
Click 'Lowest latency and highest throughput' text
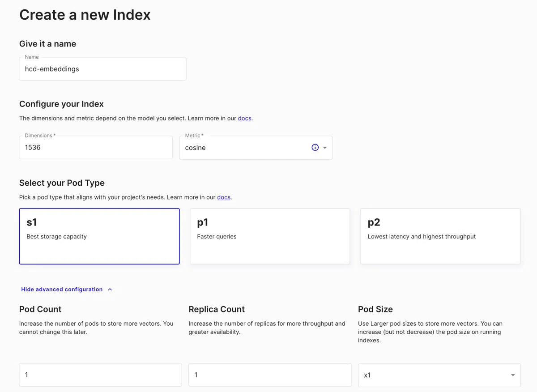tap(422, 237)
